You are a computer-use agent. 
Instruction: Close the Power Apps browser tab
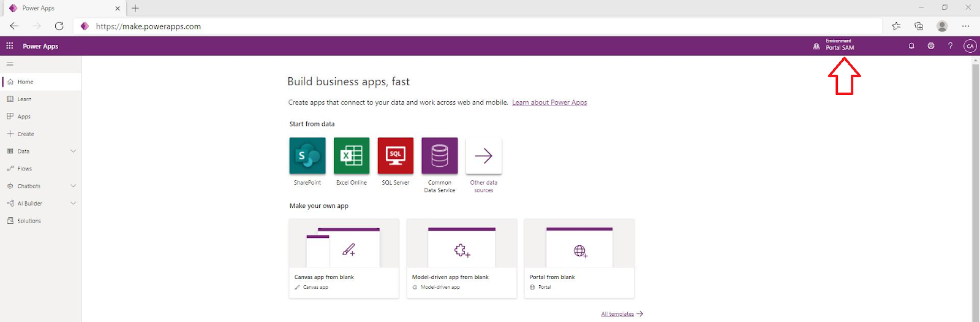coord(118,9)
